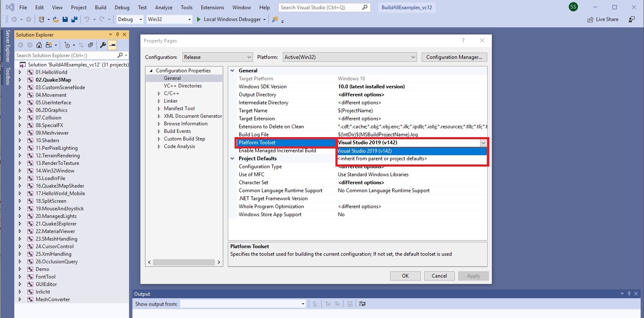This screenshot has width=644, height=318.
Task: Click Collapse All icon in Solution Explorer
Action: click(90, 45)
